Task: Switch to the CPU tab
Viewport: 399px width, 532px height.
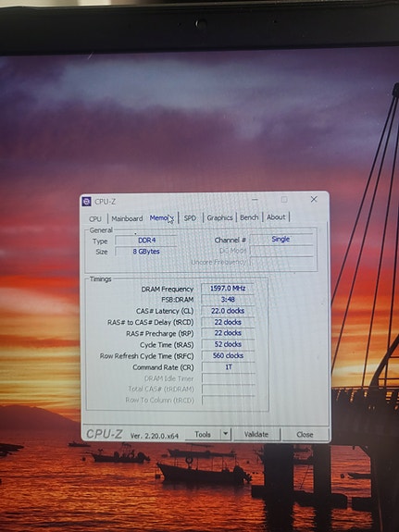Action: click(x=95, y=219)
